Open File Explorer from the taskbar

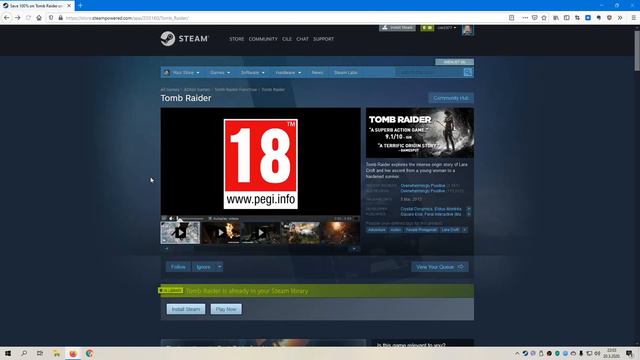pos(57,353)
